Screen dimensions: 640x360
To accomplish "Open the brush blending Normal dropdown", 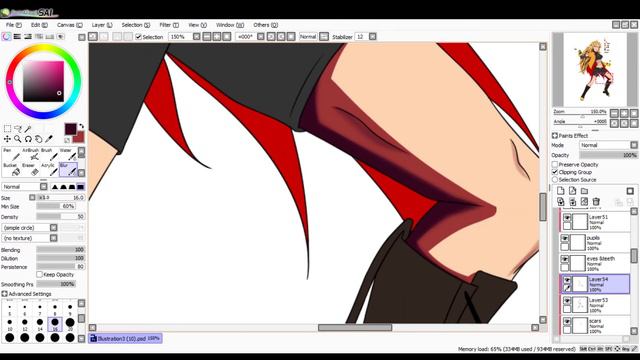I will pyautogui.click(x=24, y=187).
